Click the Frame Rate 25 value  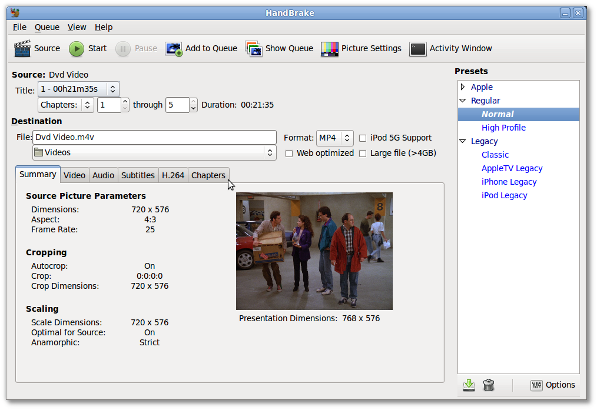click(150, 229)
